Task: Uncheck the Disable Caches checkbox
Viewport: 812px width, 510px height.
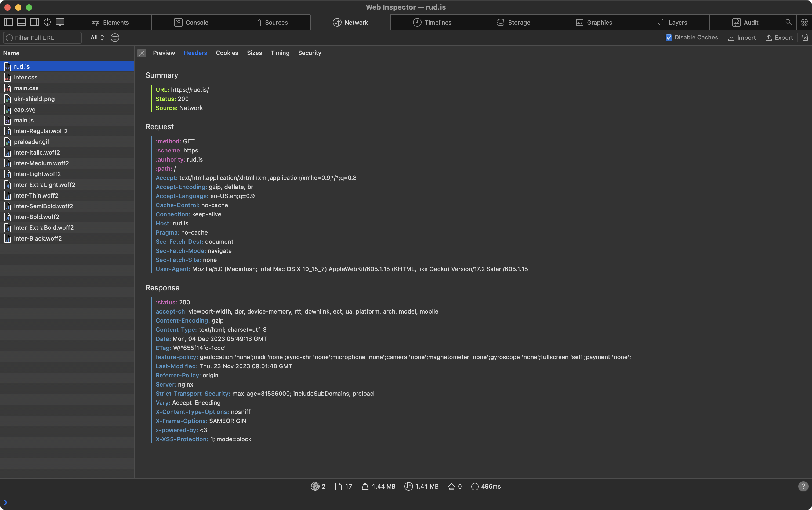Action: [x=669, y=37]
